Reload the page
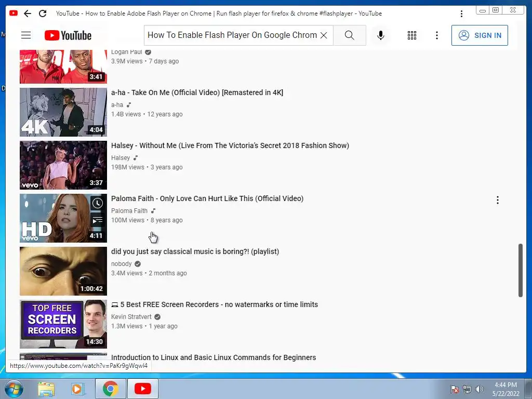Image resolution: width=532 pixels, height=399 pixels. point(43,14)
